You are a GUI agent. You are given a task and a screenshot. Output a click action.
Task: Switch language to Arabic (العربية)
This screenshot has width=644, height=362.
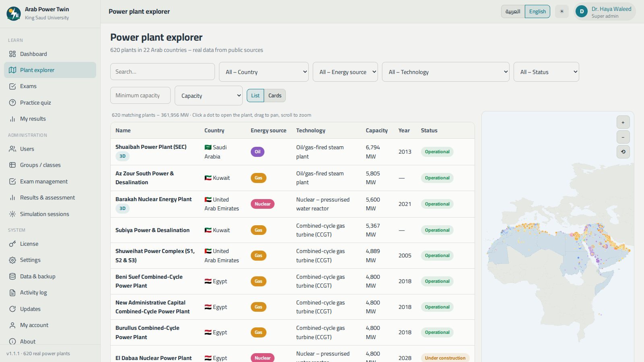[x=513, y=11]
